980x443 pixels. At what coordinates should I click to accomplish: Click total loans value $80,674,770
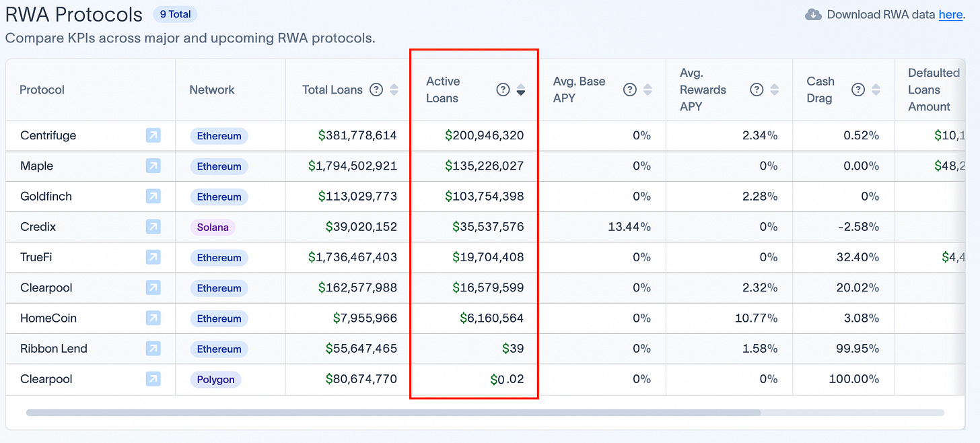tap(361, 379)
